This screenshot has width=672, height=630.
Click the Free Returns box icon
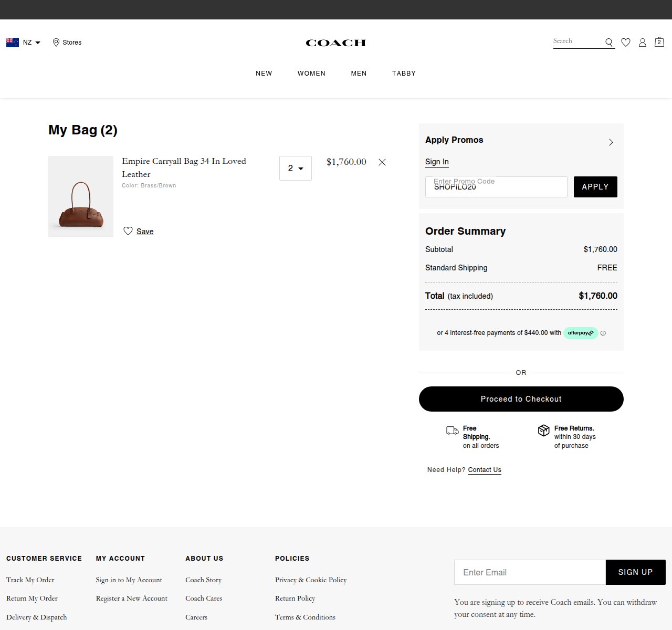pos(544,430)
